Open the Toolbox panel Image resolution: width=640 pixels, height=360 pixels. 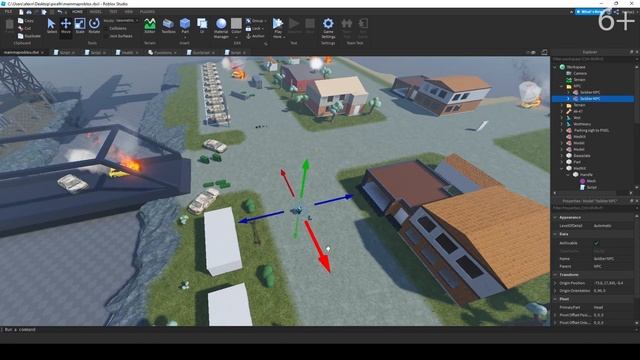(x=168, y=26)
